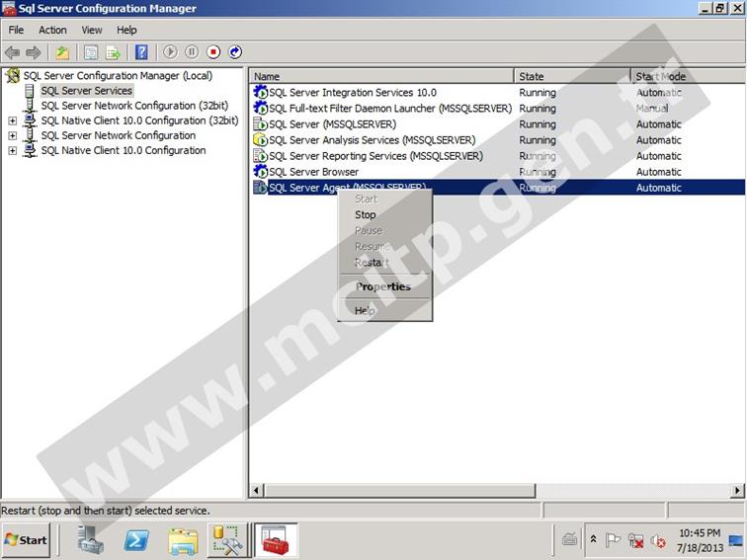Click the Pause Service toolbar icon
Screen dimensions: 747x560
(x=192, y=52)
